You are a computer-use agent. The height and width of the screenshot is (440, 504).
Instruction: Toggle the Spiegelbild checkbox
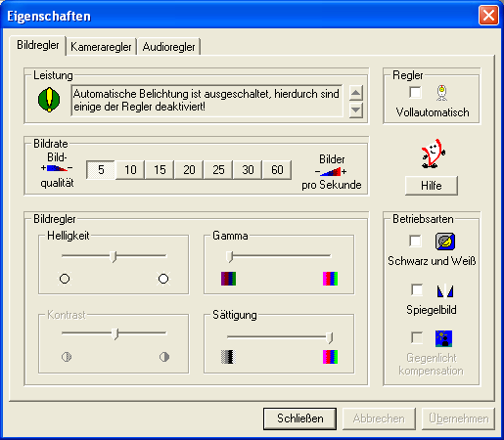pos(417,290)
